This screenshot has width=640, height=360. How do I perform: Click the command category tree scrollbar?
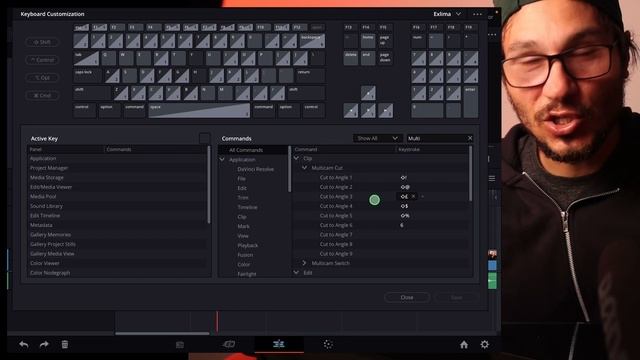pos(290,169)
